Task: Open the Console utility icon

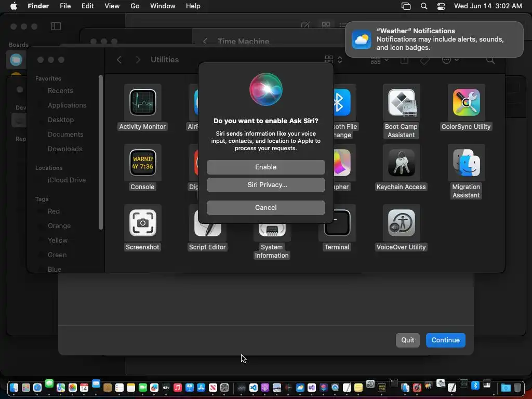Action: coord(142,163)
